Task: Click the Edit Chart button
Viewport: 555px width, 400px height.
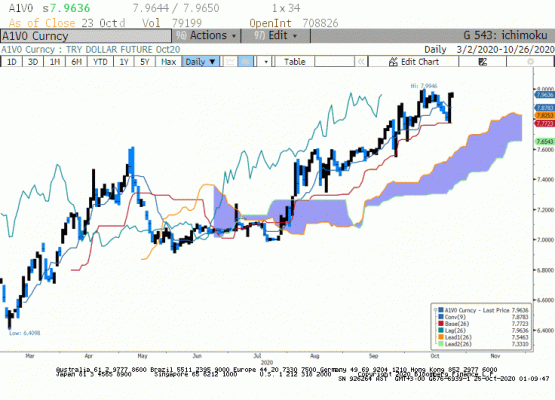Action: click(413, 62)
